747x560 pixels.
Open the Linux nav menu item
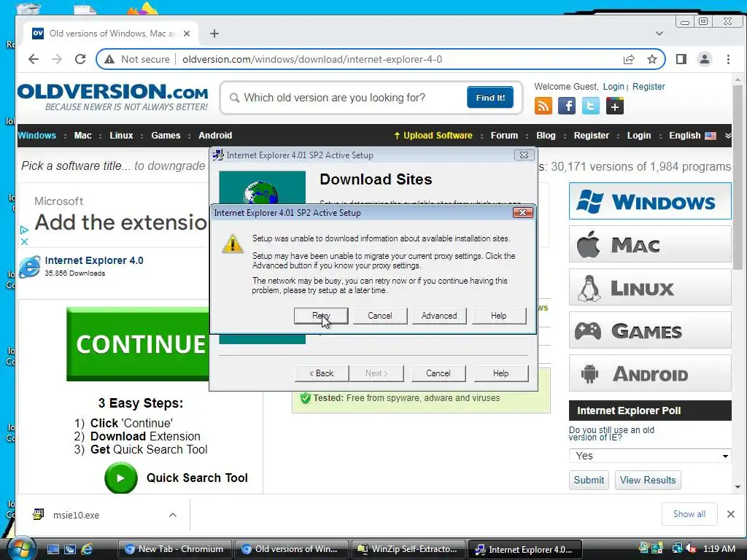point(121,135)
